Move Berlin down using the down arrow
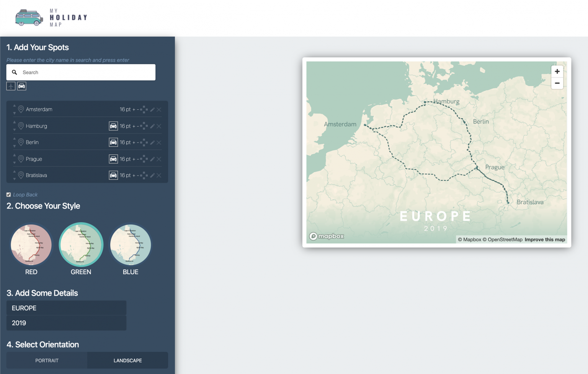Screen dimensions: 588x374 (15, 145)
